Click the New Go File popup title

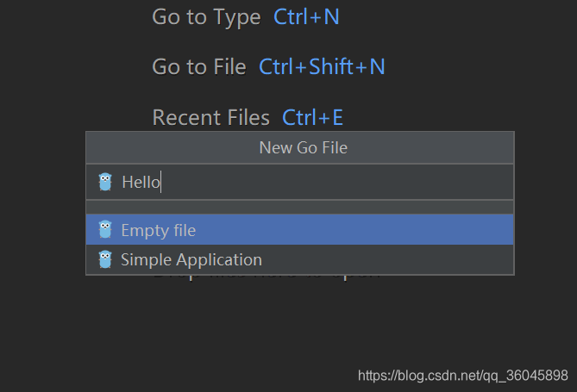(304, 148)
